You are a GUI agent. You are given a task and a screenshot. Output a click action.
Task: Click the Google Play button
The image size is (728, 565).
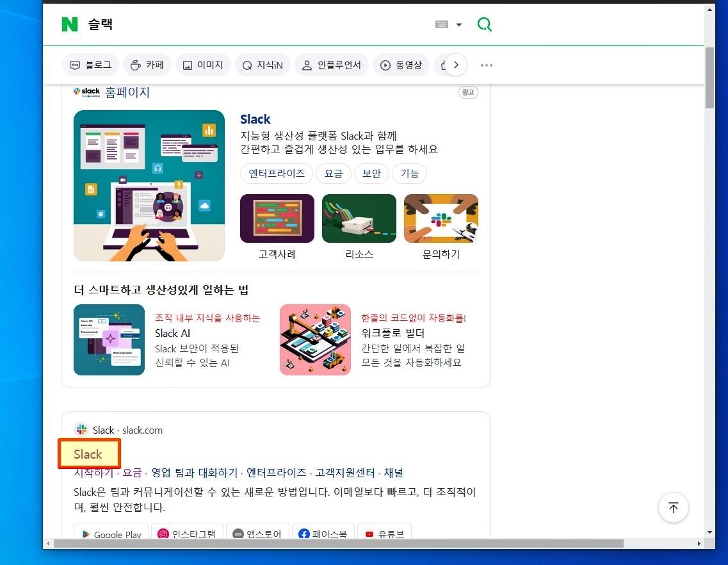click(111, 532)
